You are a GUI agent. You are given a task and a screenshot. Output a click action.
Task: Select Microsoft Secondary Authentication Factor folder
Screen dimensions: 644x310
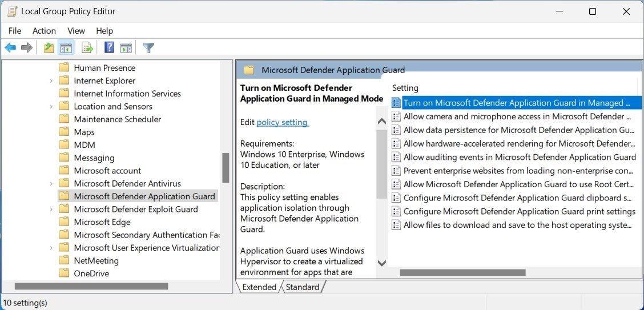pos(146,235)
